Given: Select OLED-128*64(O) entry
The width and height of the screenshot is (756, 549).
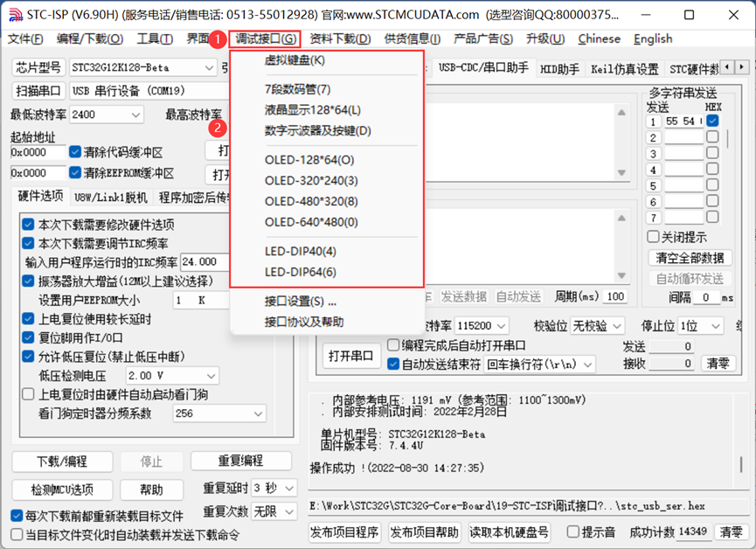Looking at the screenshot, I should coord(327,160).
